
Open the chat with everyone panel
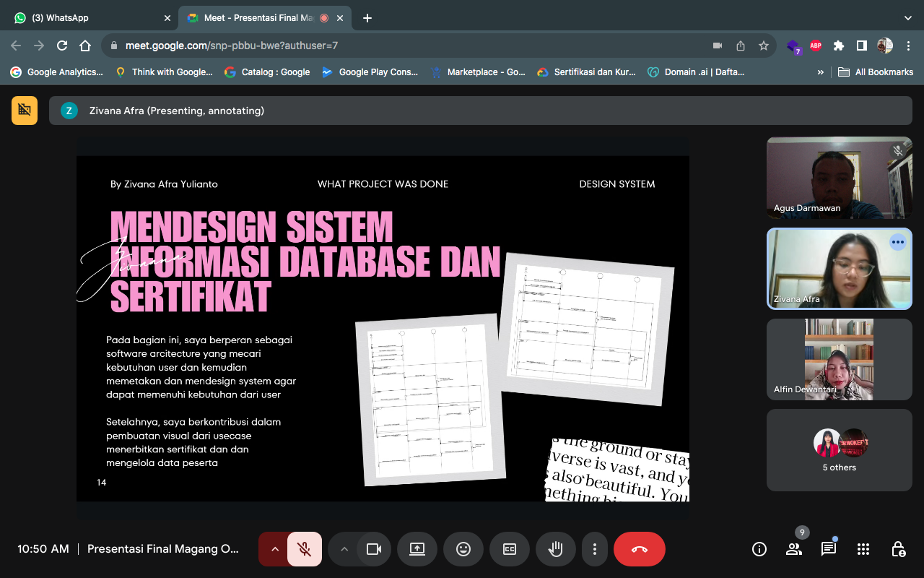pyautogui.click(x=829, y=549)
